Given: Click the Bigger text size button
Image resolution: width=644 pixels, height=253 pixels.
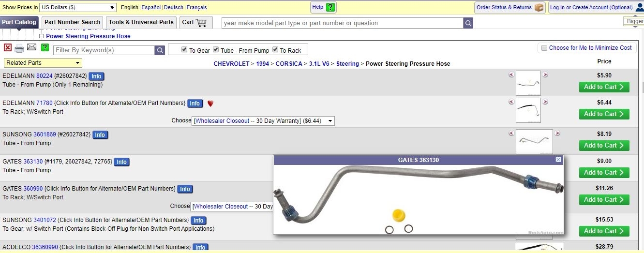Looking at the screenshot, I should pos(634,21).
